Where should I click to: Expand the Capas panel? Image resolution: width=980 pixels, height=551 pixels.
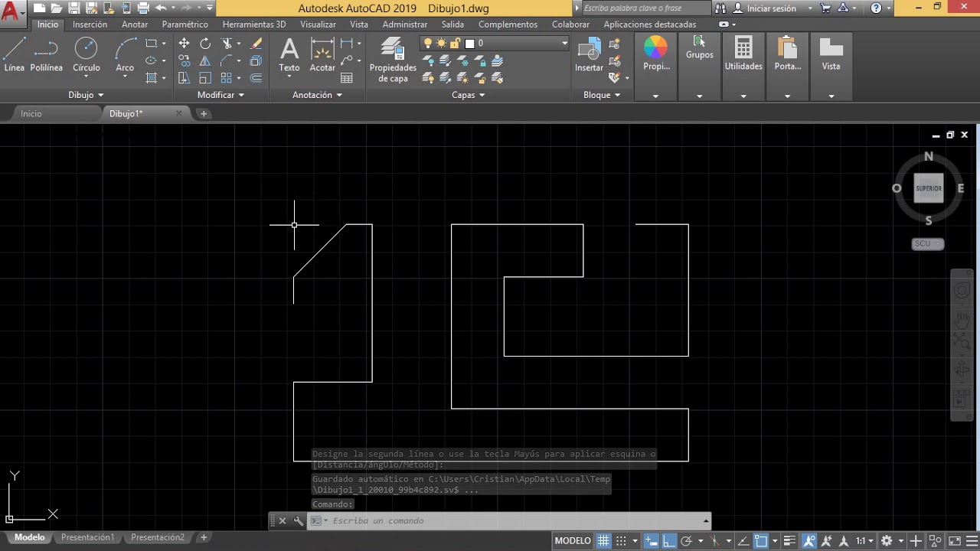468,95
